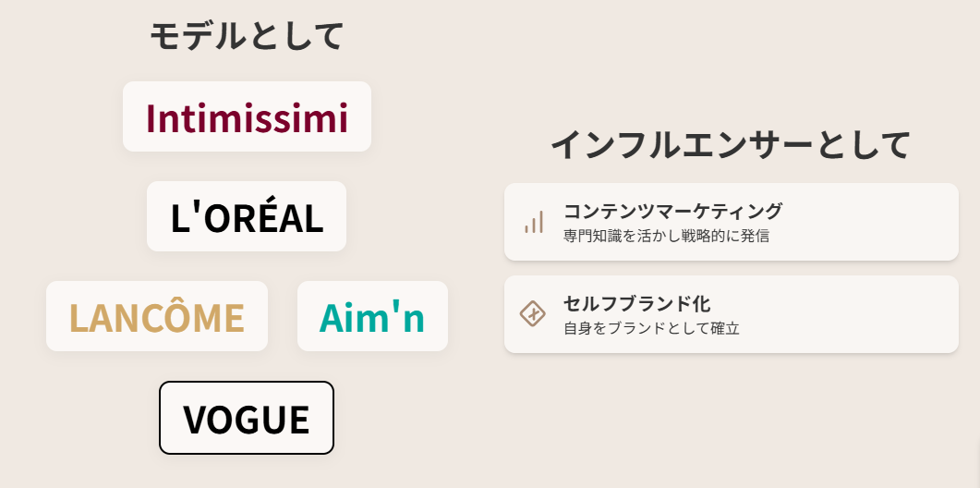Click the black-bordered magazine name badge
This screenshot has height=488, width=980.
pyautogui.click(x=247, y=418)
